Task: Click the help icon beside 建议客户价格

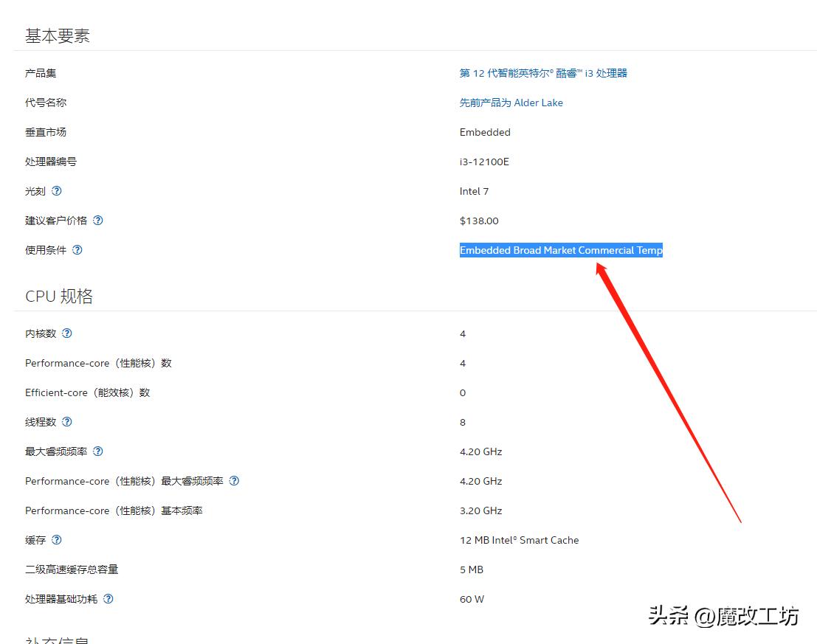Action: tap(97, 221)
